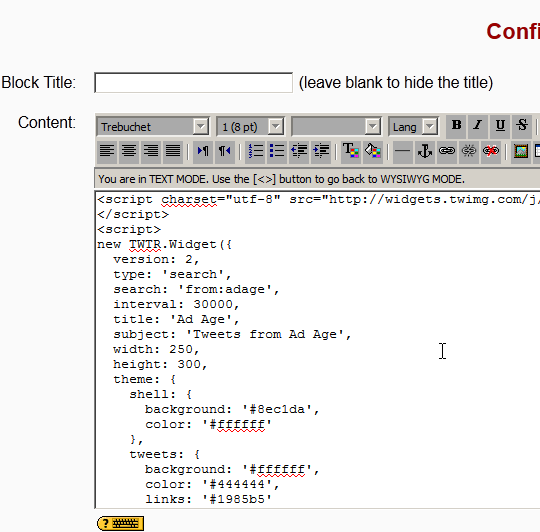
Task: Toggle bold formatting button
Action: pyautogui.click(x=456, y=126)
